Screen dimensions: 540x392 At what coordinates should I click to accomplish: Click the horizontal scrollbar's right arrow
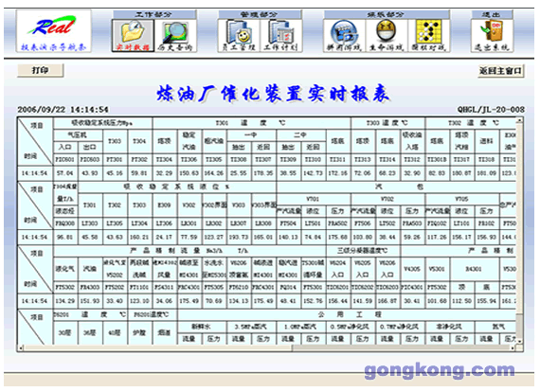(513, 347)
